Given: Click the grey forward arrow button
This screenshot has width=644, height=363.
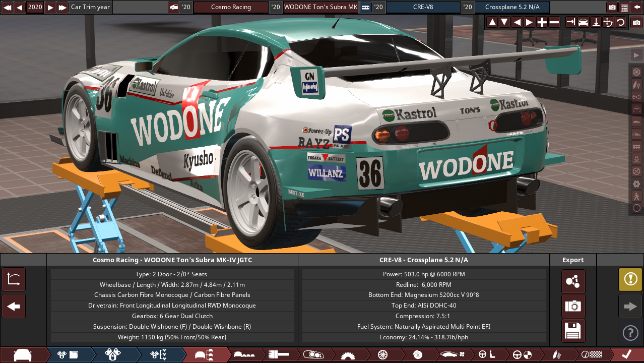Looking at the screenshot, I should (630, 306).
